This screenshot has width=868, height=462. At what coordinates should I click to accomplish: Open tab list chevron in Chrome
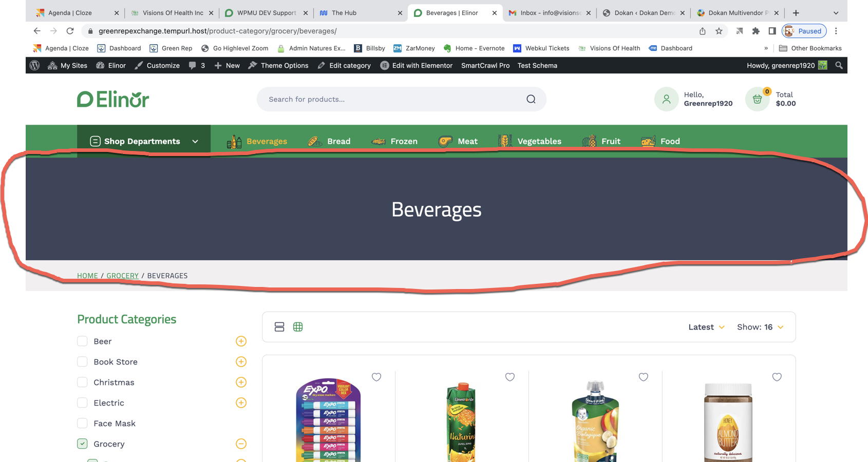pos(836,13)
